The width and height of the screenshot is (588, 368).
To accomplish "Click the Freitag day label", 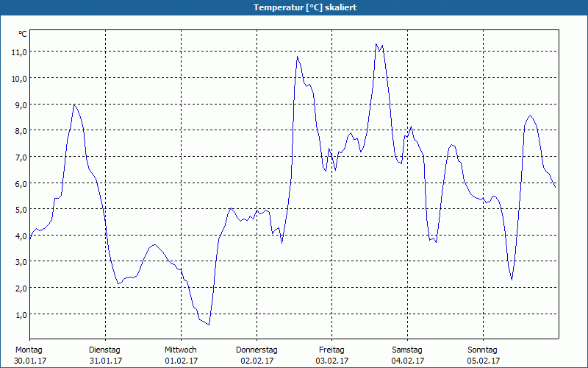I will click(x=331, y=350).
